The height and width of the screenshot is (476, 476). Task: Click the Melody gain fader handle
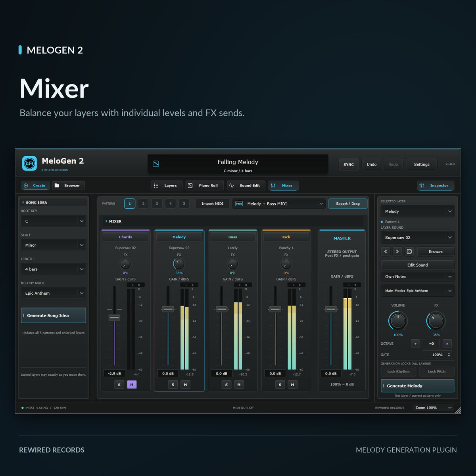[x=168, y=309]
